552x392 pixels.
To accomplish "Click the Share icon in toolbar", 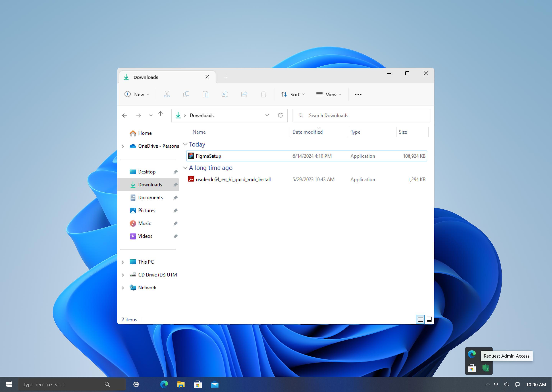I will pyautogui.click(x=244, y=94).
